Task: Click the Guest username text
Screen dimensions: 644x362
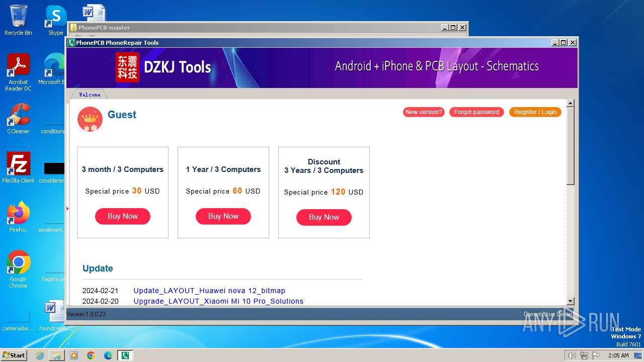Action: [122, 115]
